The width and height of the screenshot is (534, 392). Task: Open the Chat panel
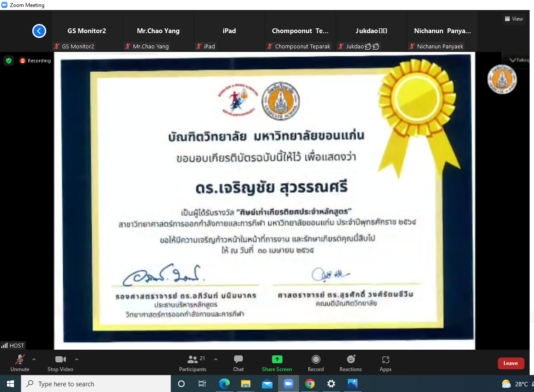[238, 363]
